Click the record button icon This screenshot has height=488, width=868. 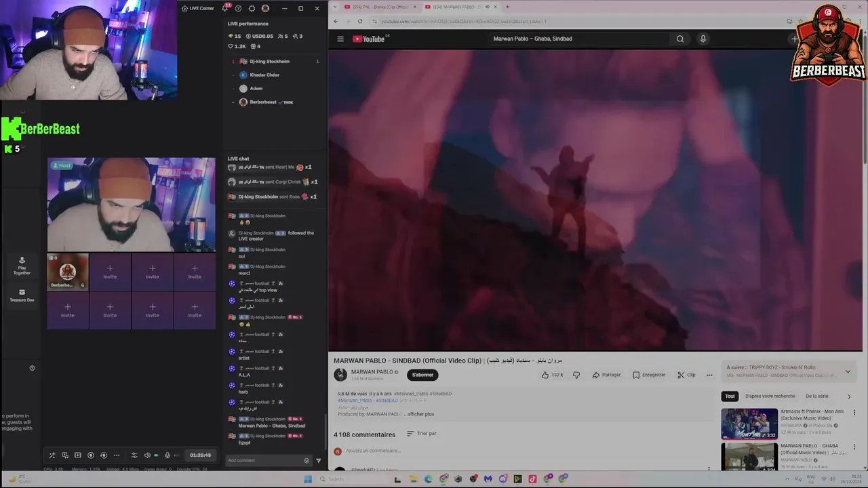pos(90,455)
